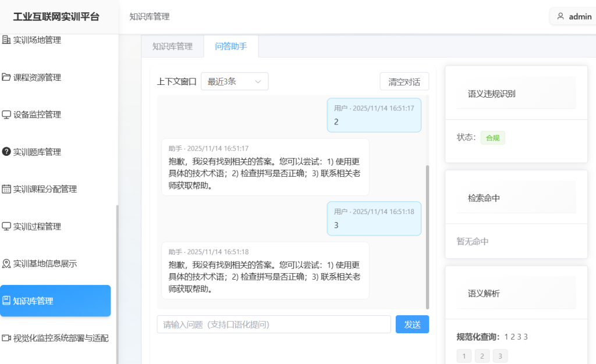This screenshot has height=364, width=596.
Task: Click the building icon beside 实训场地管理
Action: [6, 40]
